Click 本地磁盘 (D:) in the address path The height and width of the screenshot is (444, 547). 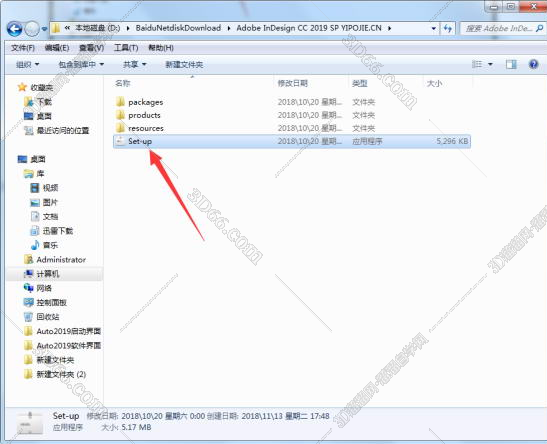click(97, 28)
